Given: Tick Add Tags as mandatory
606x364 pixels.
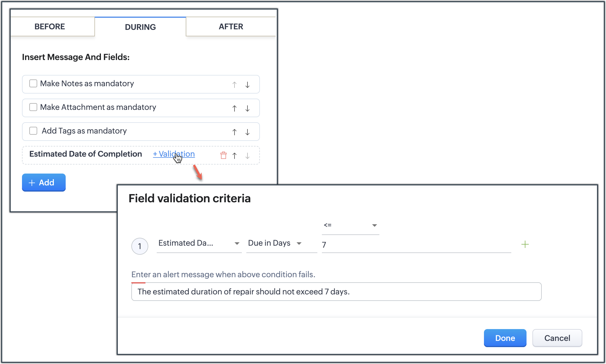Looking at the screenshot, I should coord(33,131).
